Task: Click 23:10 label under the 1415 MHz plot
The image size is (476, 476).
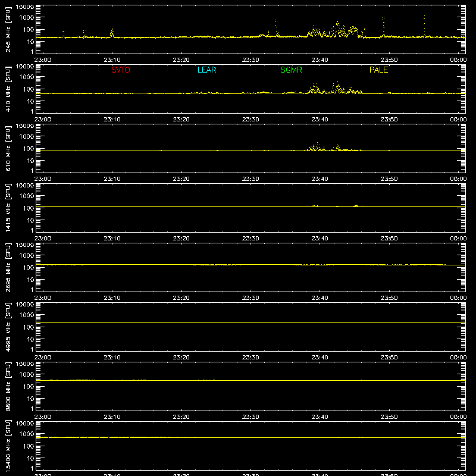Action: 112,239
